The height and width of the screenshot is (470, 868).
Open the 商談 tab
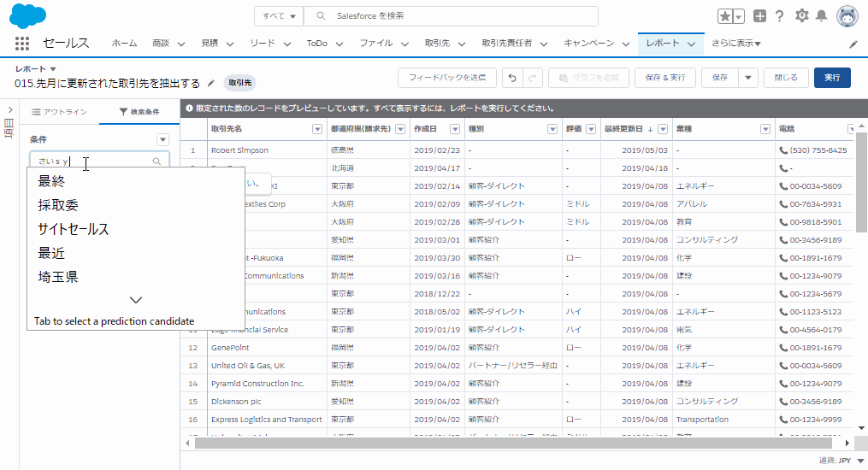pyautogui.click(x=161, y=43)
